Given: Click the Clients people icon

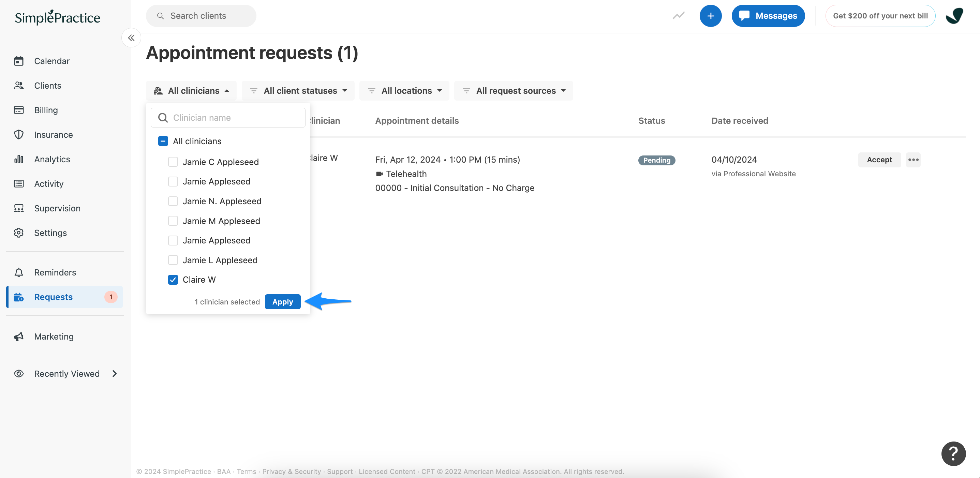Looking at the screenshot, I should [19, 86].
